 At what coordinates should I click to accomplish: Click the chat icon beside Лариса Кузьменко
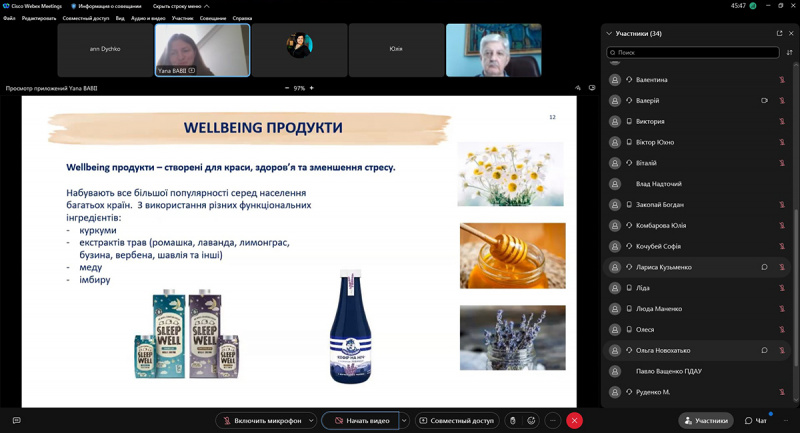pos(764,267)
